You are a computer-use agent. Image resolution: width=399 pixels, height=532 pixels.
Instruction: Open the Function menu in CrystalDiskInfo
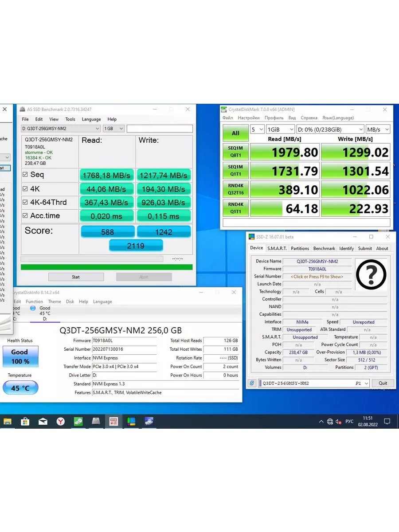pos(34,301)
